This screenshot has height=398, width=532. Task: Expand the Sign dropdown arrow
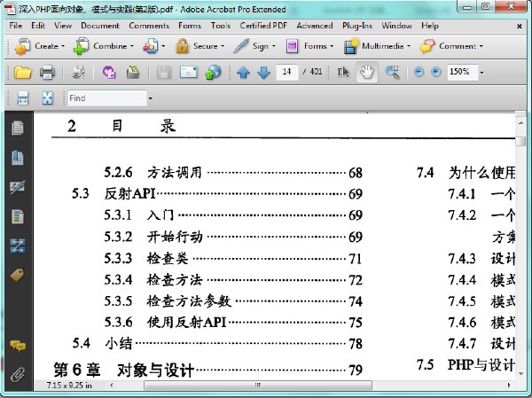(x=274, y=46)
